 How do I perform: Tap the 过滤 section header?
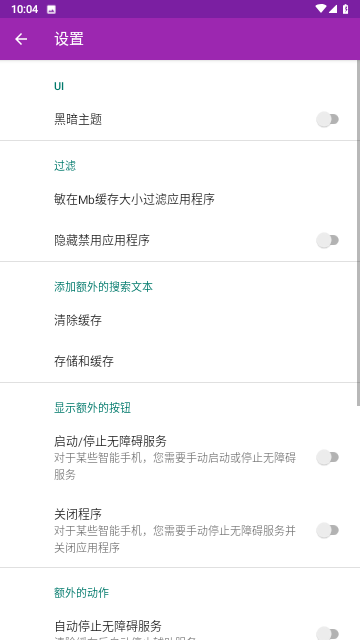(65, 166)
